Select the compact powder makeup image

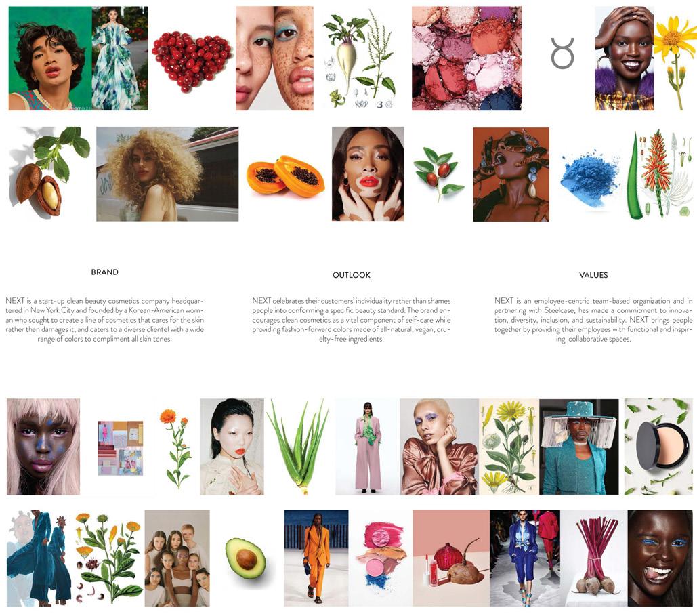658,447
